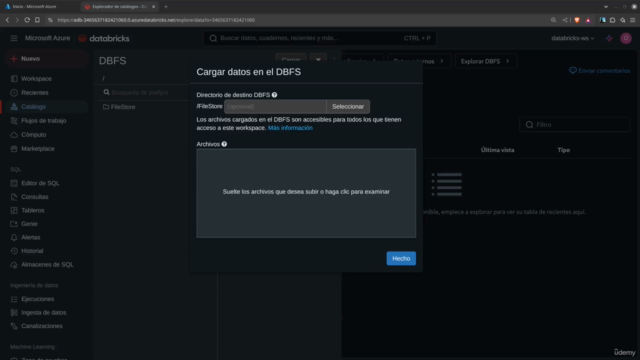640x360 pixels.
Task: Click the file drop zone to browse
Action: [x=306, y=193]
